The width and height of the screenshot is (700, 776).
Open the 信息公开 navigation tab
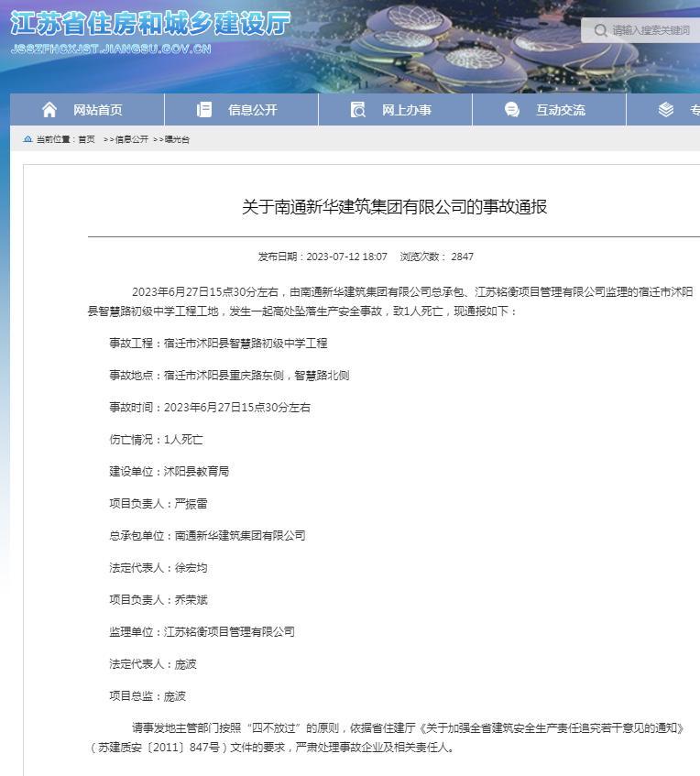[x=242, y=109]
